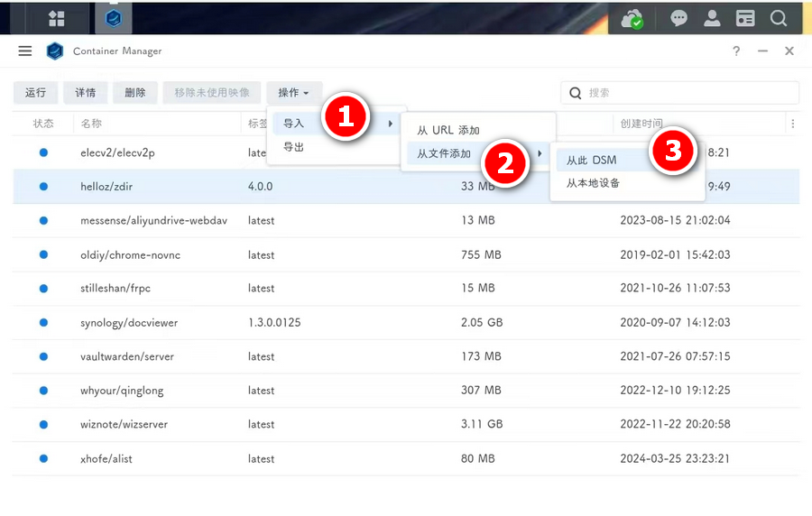Click status dot of elecv2/elecv2p row
812x516 pixels.
43,152
